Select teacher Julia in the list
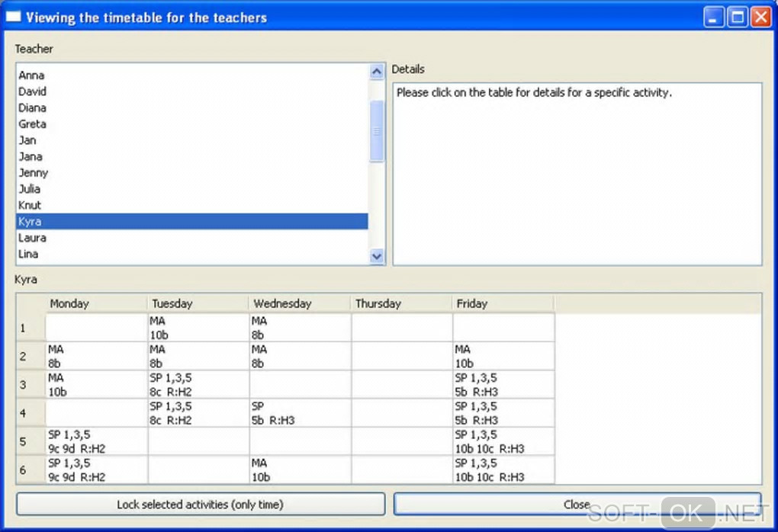This screenshot has width=778, height=532. tap(192, 189)
